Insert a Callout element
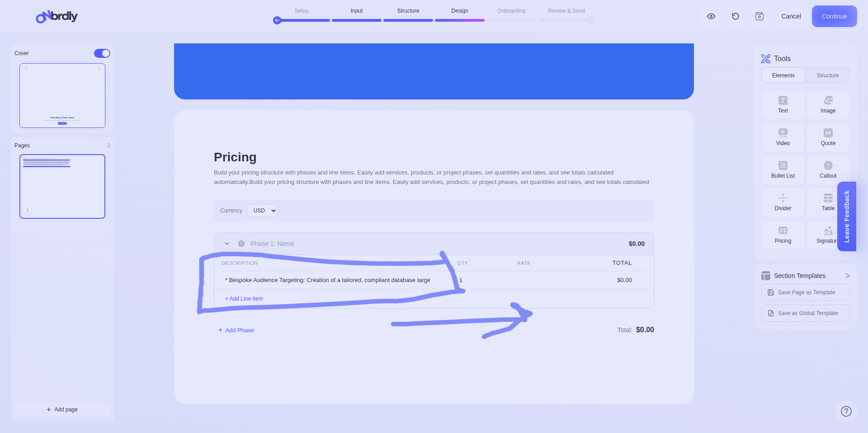 tap(828, 170)
